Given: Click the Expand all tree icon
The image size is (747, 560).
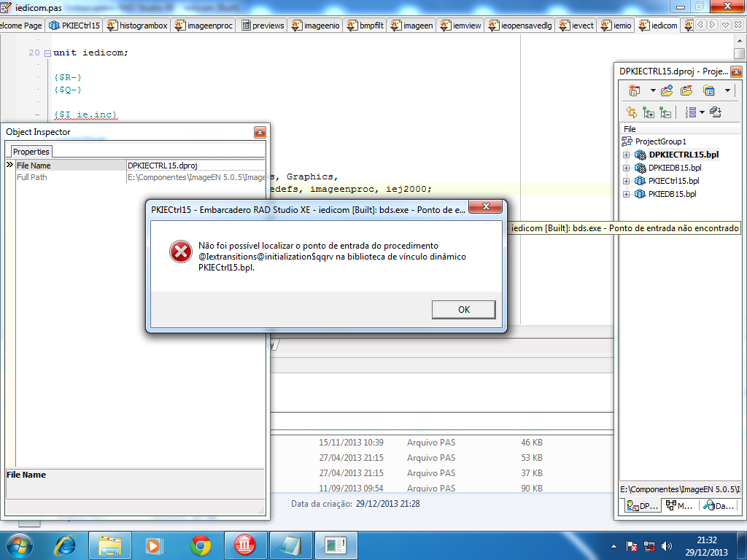Looking at the screenshot, I should pyautogui.click(x=648, y=112).
